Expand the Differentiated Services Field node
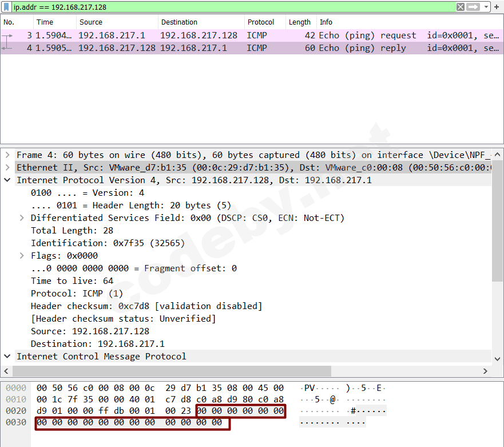This screenshot has height=447, width=504. click(x=22, y=218)
